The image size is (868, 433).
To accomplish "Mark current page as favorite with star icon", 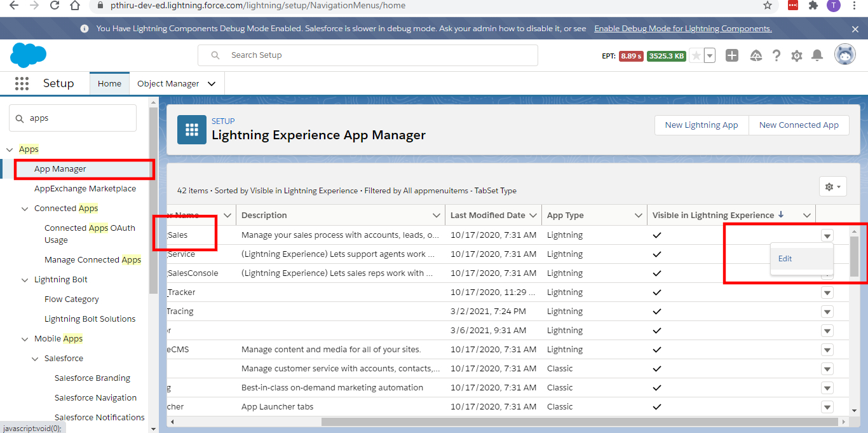I will pyautogui.click(x=696, y=55).
